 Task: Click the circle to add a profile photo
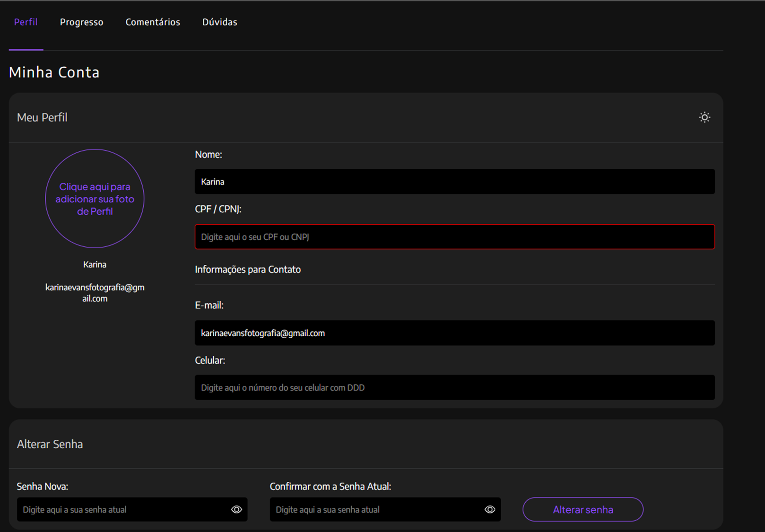(x=95, y=199)
